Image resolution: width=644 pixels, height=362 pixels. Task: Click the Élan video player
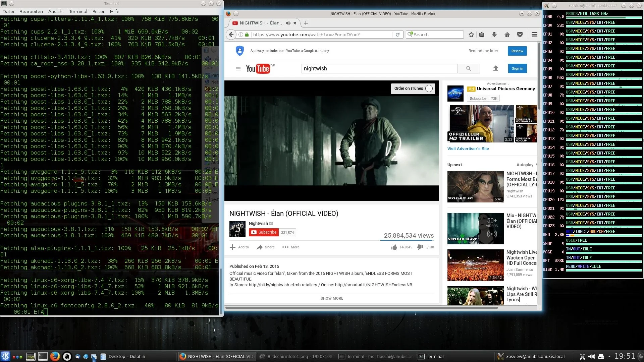(331, 141)
